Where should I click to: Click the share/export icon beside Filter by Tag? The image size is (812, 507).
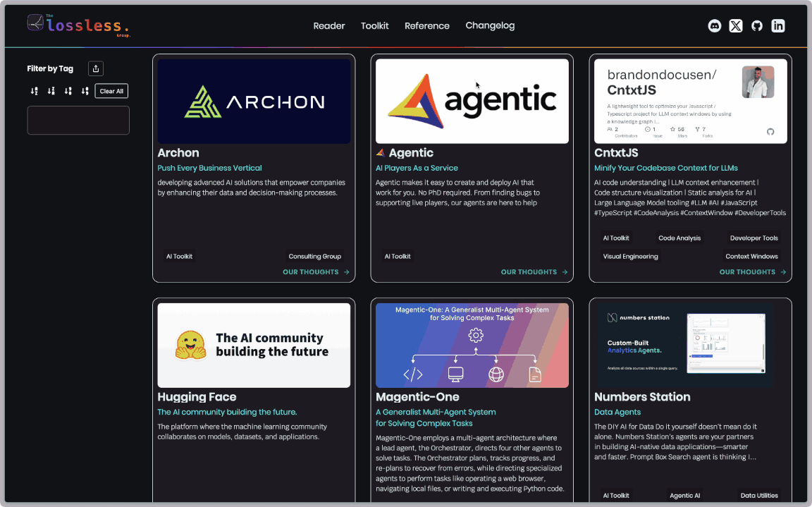tap(96, 68)
